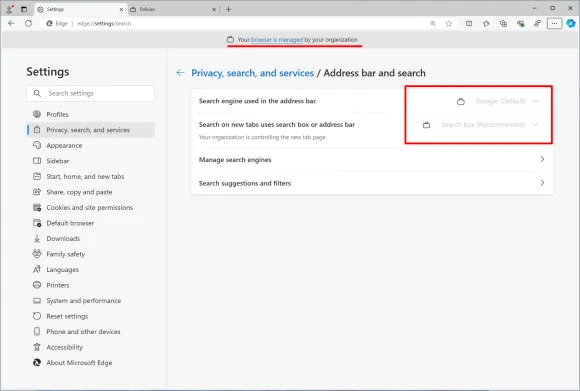Open tab actions menu icon
580x391 pixels.
click(x=24, y=9)
